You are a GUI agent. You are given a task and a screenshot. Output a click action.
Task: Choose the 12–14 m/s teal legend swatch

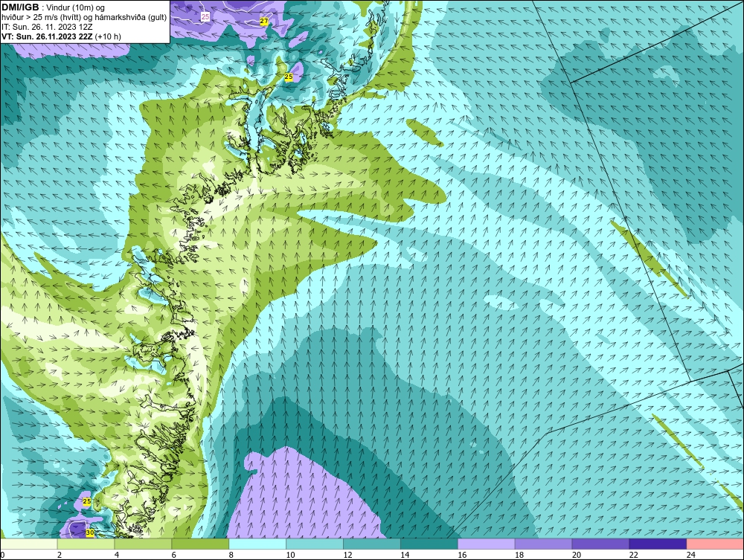coord(372,544)
